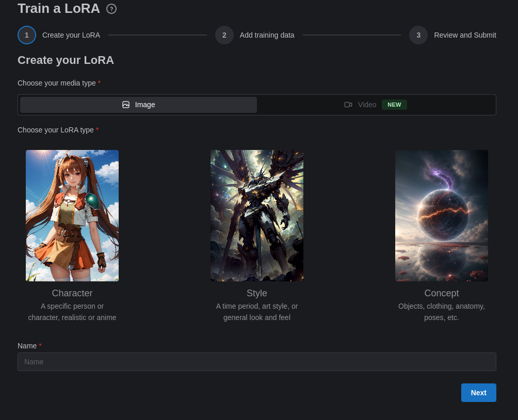
Task: Select the Character label text
Action: tap(72, 293)
